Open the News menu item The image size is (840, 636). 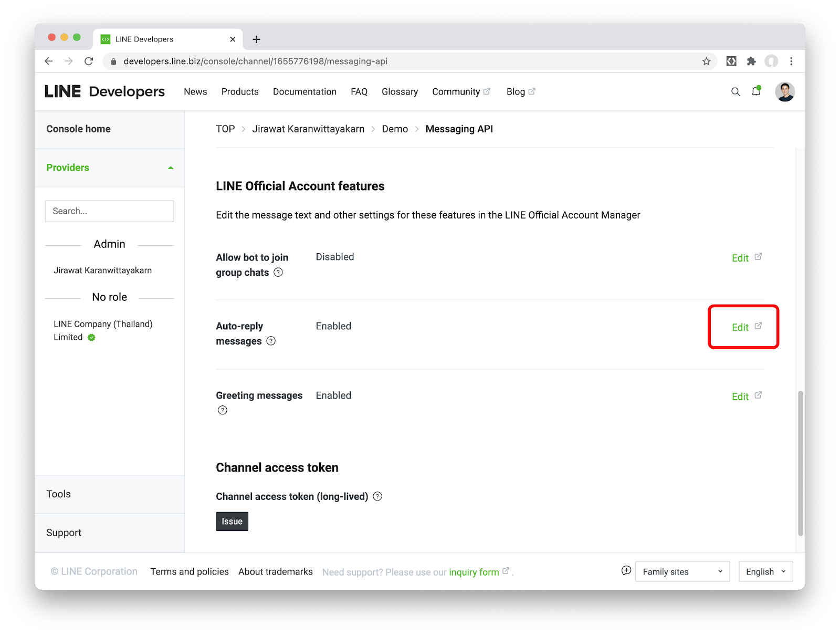click(x=195, y=92)
